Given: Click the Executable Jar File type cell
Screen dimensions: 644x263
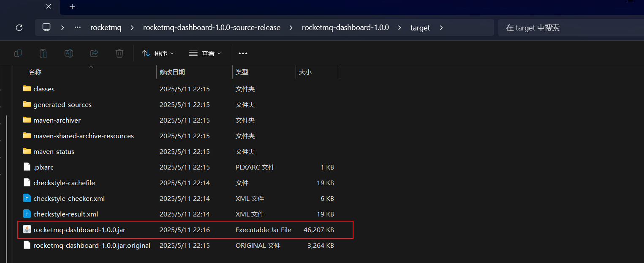Looking at the screenshot, I should (264, 230).
